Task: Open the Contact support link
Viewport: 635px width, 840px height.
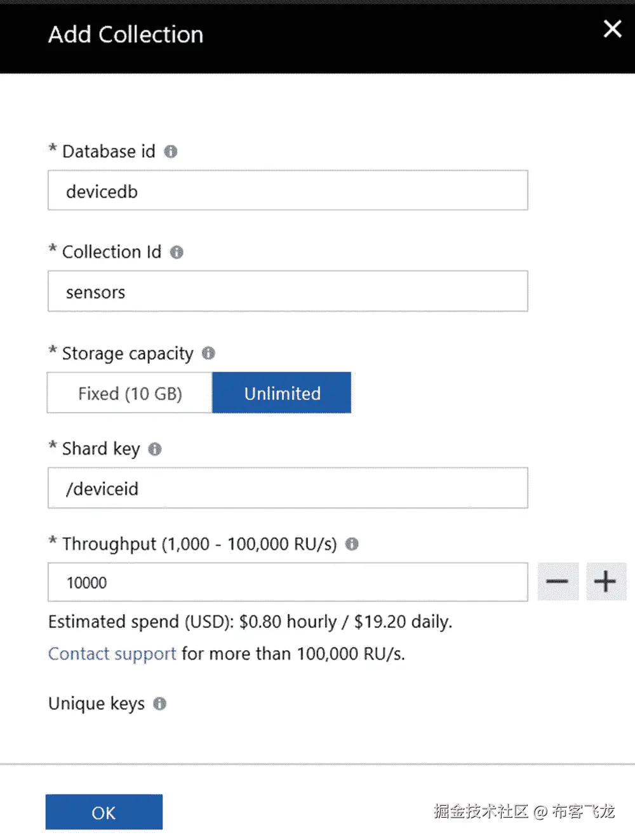Action: click(x=112, y=654)
